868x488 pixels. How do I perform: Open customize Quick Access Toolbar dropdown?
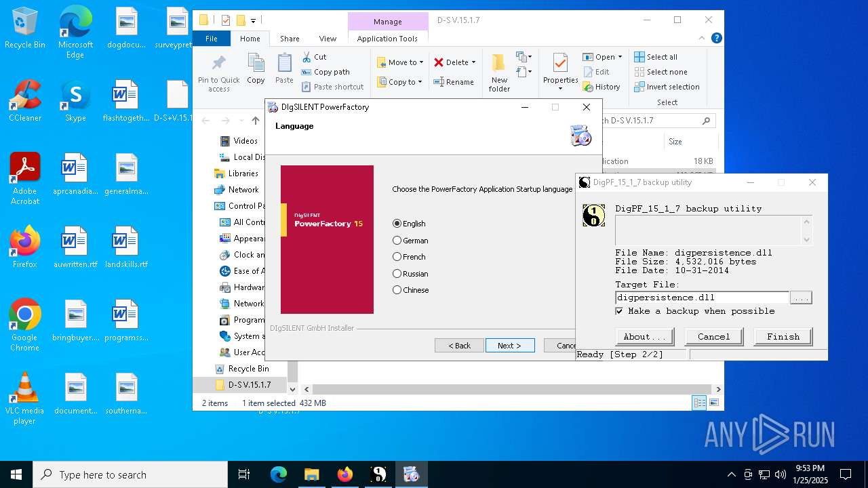click(x=254, y=20)
